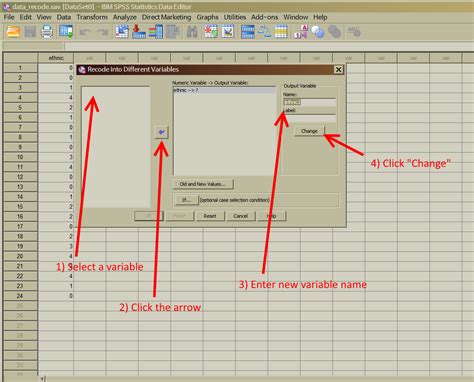Click the Change button

[309, 131]
